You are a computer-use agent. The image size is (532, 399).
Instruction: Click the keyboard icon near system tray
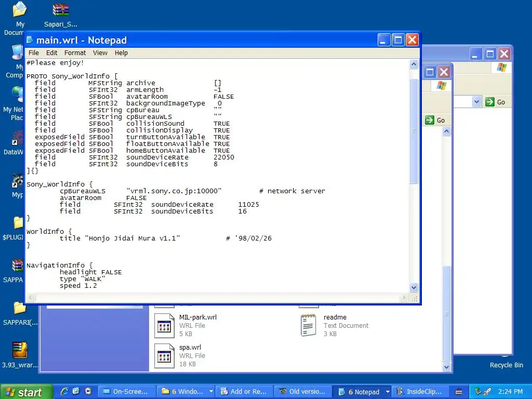(459, 392)
